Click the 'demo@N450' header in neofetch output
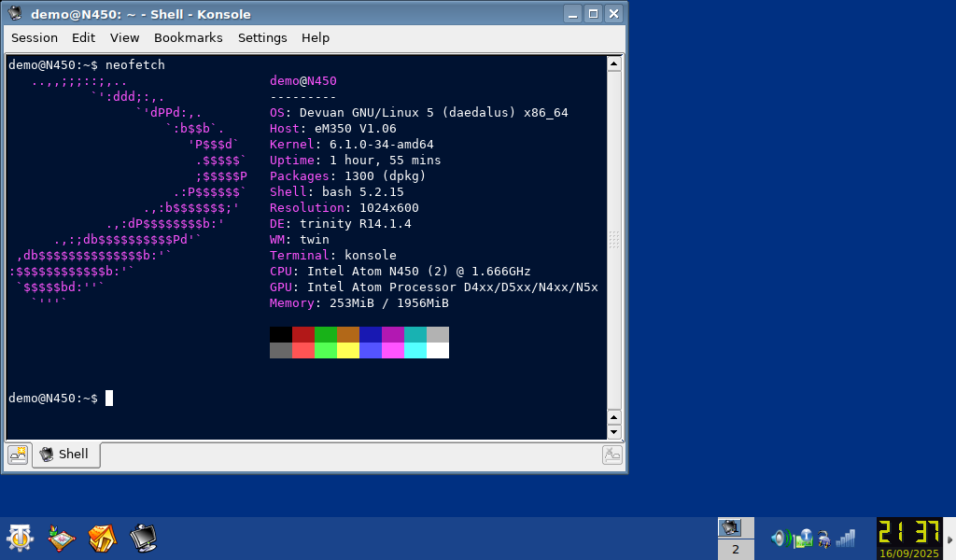 tap(303, 80)
